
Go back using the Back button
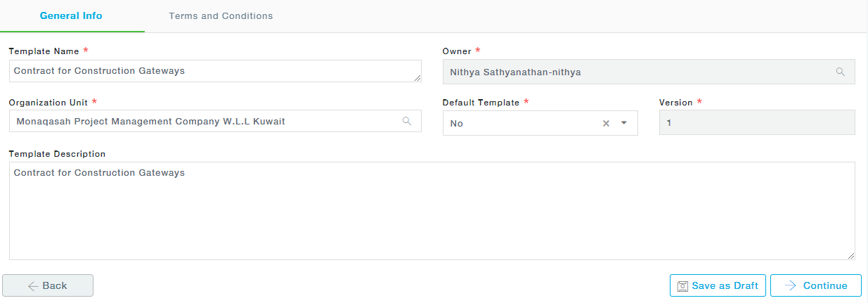click(48, 285)
